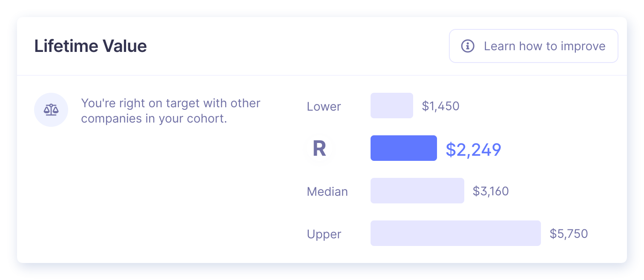Screen dimensions: 644x280
Task: Click the highlighted blue company bar
Action: 403,148
